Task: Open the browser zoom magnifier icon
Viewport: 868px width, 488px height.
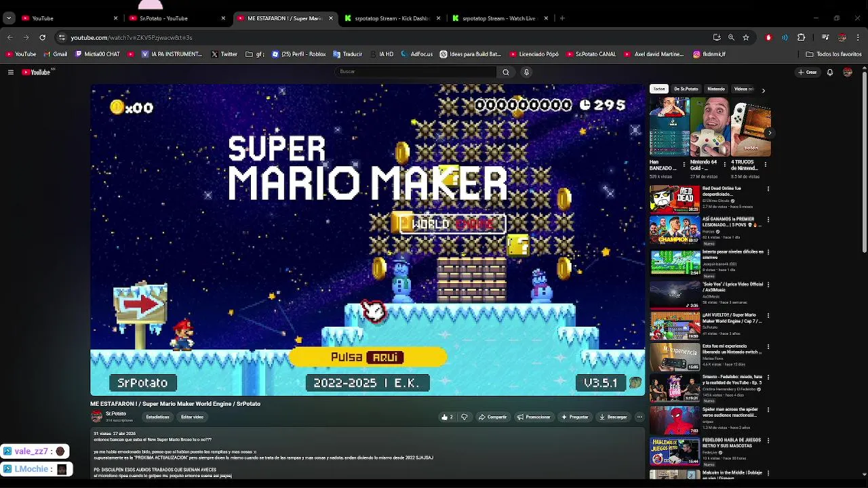Action: click(x=731, y=37)
